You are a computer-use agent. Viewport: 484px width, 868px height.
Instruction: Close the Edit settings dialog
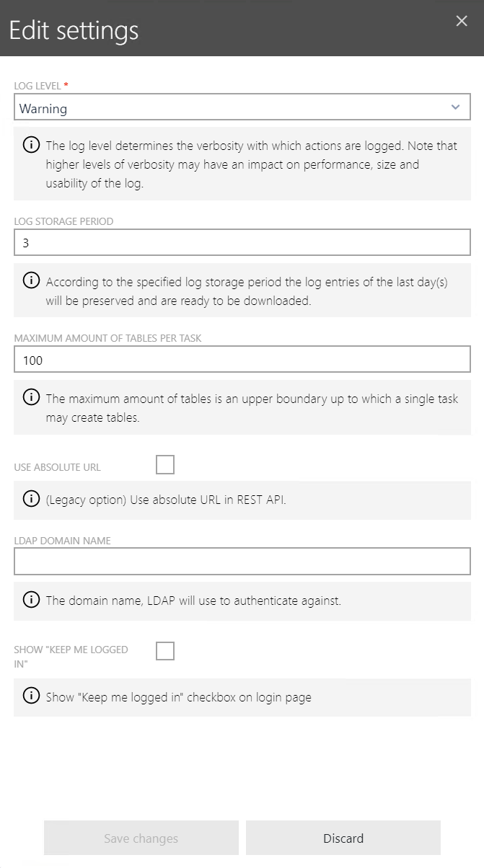[x=462, y=21]
